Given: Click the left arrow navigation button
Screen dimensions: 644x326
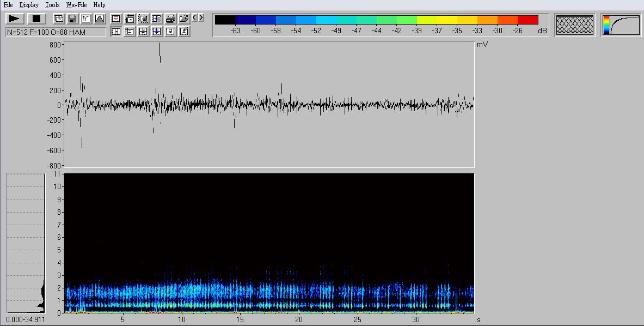Looking at the screenshot, I should (195, 18).
